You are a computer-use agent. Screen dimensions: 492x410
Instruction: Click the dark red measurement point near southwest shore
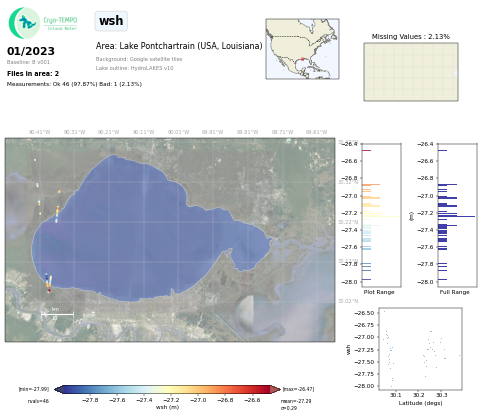[49, 291]
